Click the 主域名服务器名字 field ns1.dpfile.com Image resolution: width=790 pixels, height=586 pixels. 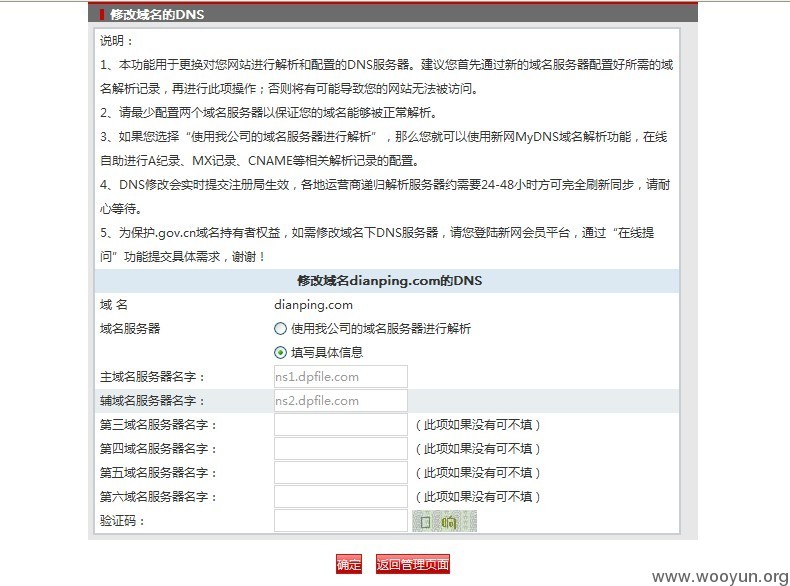click(x=341, y=377)
